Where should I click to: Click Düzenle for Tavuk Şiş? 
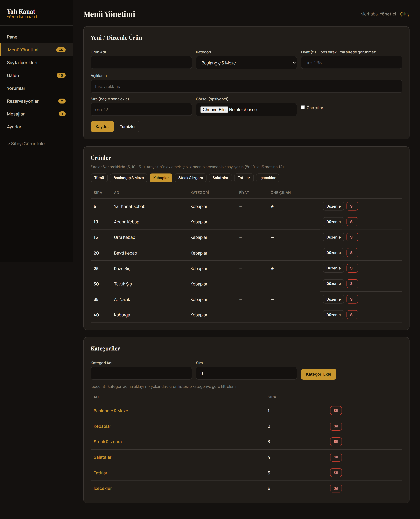pyautogui.click(x=333, y=284)
